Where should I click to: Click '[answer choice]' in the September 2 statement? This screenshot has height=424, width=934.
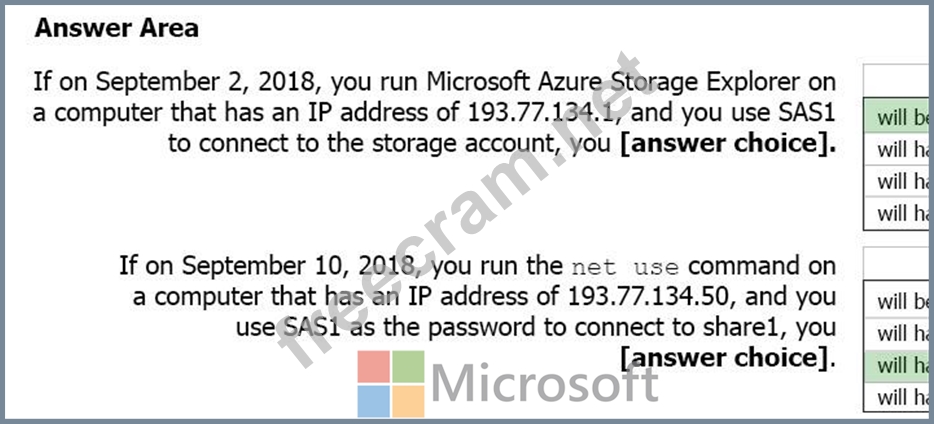point(728,143)
